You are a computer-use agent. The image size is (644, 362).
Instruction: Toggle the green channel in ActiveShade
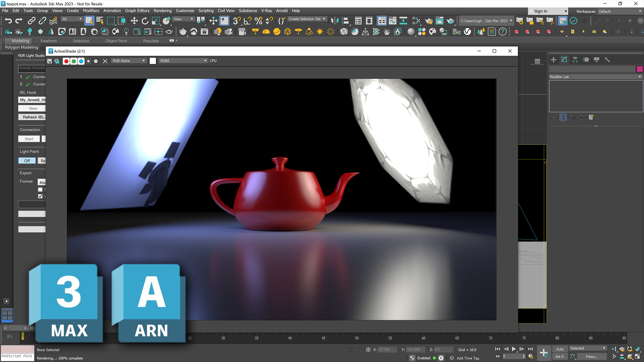click(74, 61)
